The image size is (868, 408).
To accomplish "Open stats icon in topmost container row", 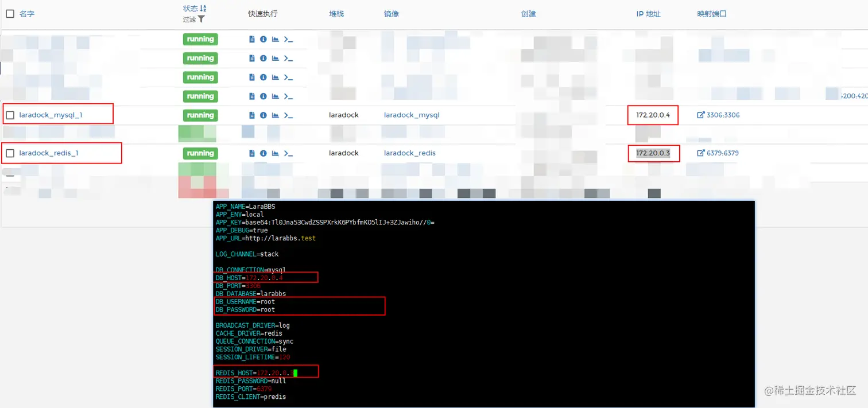I will (276, 40).
